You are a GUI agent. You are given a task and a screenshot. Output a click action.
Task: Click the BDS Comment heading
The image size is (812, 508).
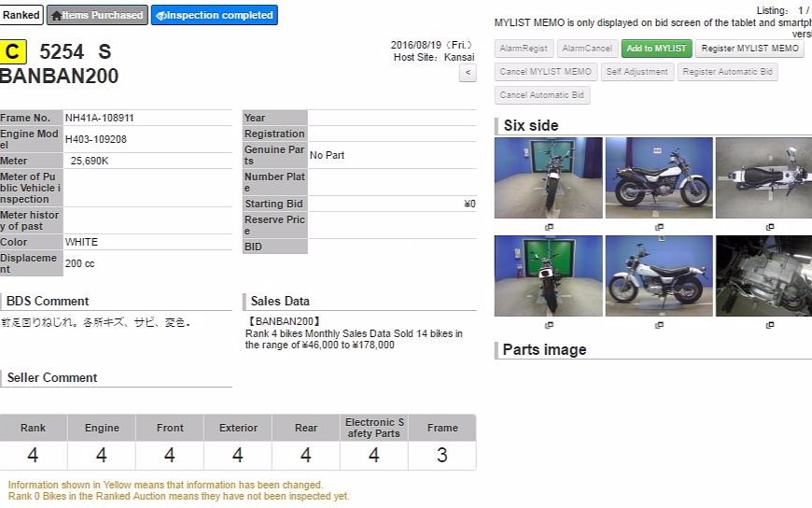(x=48, y=302)
